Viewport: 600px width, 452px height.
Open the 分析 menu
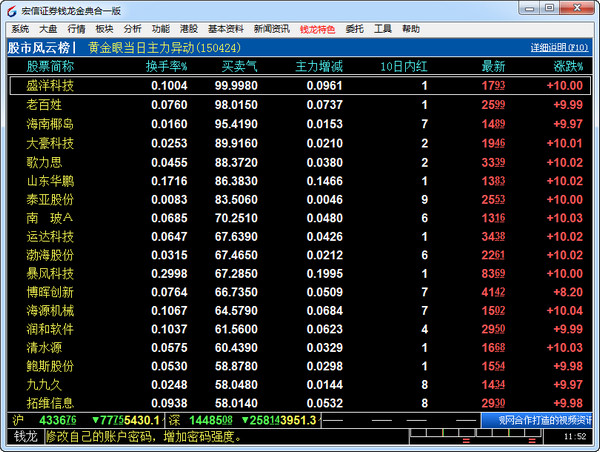click(x=132, y=29)
